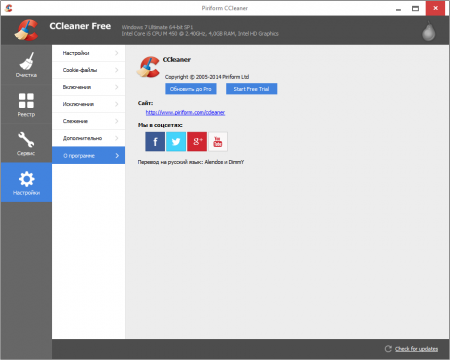Open the Исключения submenu item
450x360 pixels.
88,104
